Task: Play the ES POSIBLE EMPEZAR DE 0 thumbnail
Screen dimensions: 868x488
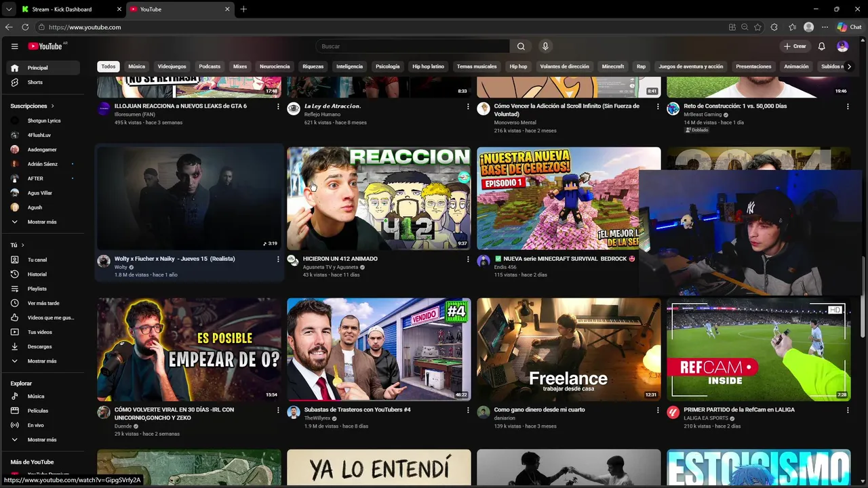Action: [189, 350]
